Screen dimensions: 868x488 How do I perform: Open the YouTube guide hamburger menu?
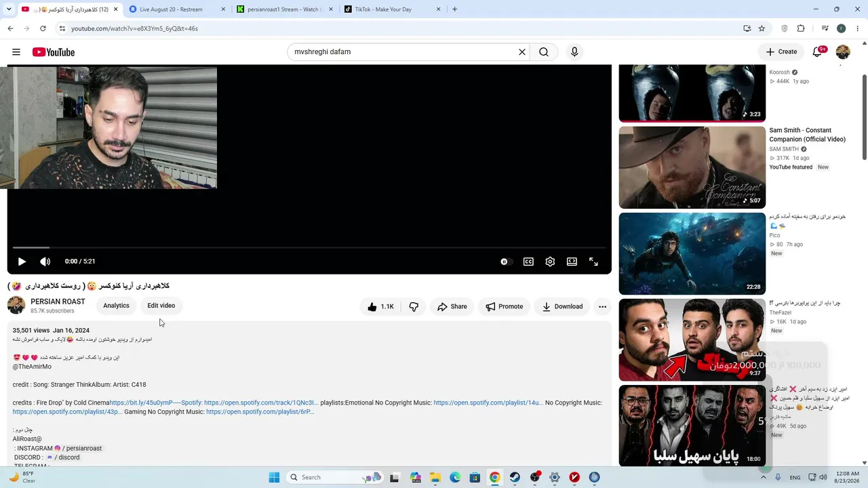[x=16, y=52]
